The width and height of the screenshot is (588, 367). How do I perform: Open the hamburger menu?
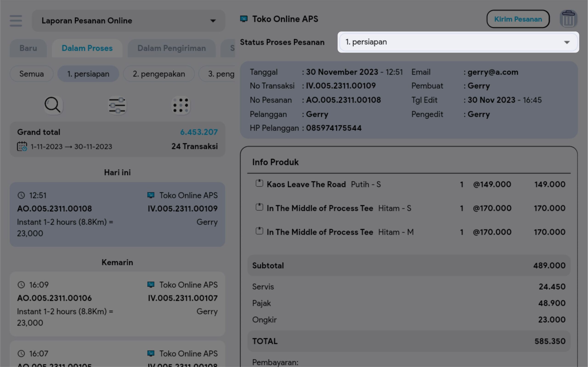16,21
